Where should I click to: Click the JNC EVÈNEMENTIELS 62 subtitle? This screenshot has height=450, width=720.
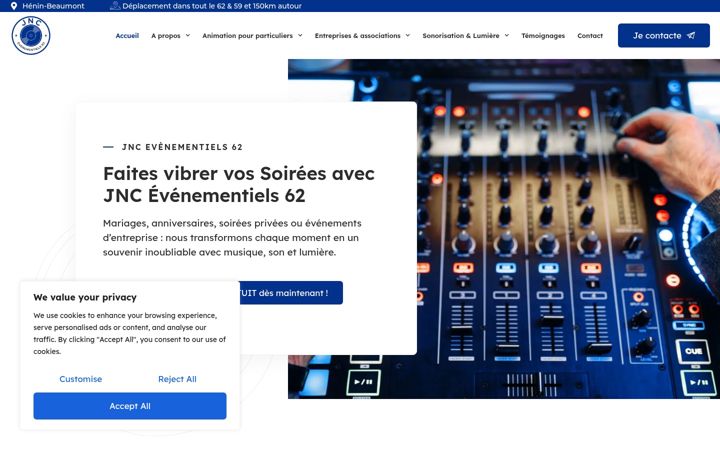pos(182,147)
